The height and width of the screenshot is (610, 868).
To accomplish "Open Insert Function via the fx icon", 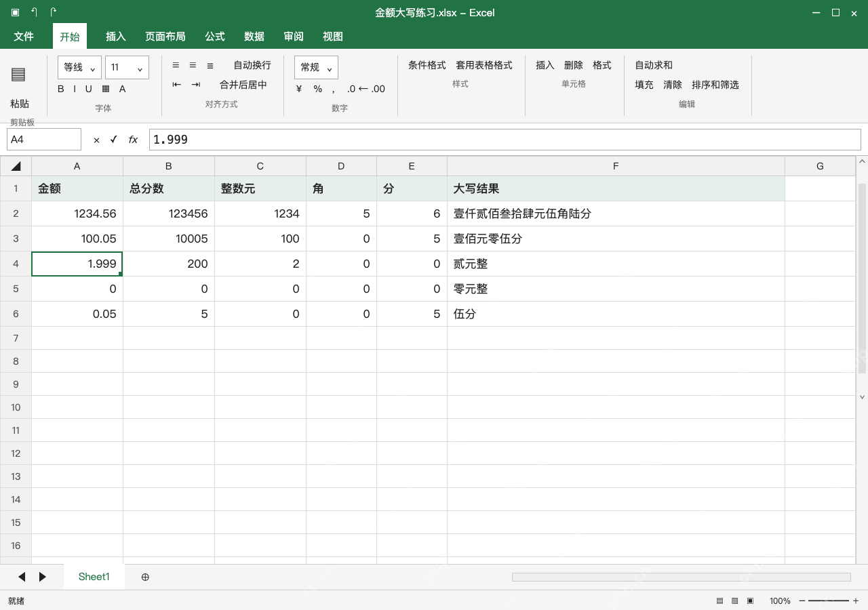I will [133, 140].
